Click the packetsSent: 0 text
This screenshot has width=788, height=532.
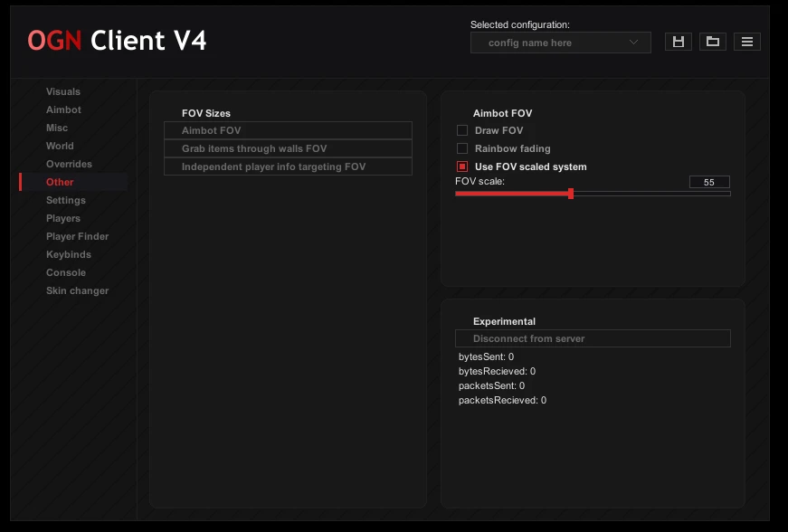(x=491, y=385)
